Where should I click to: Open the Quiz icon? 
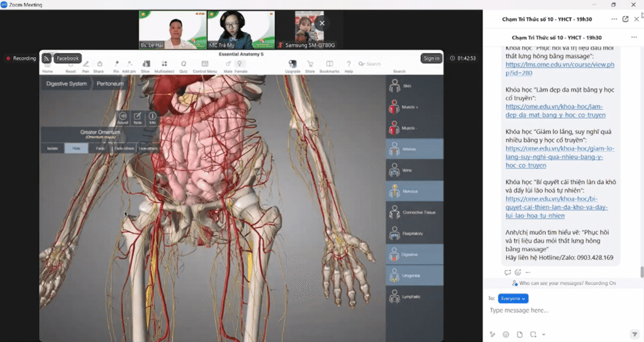184,65
